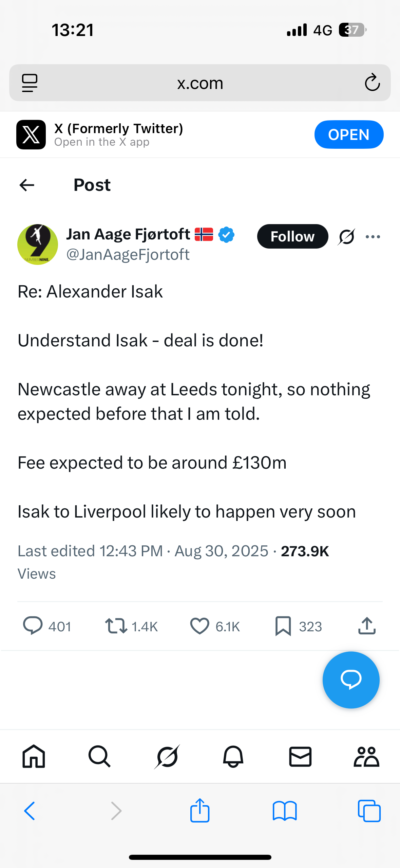This screenshot has width=400, height=868.
Task: Share the post via the upload arrow icon
Action: tap(367, 626)
